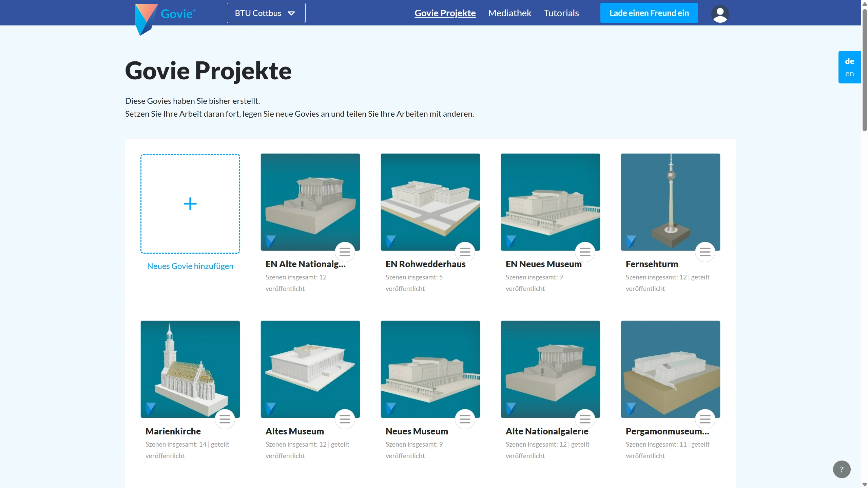
Task: Open the options menu on Marienkirche card
Action: click(225, 419)
